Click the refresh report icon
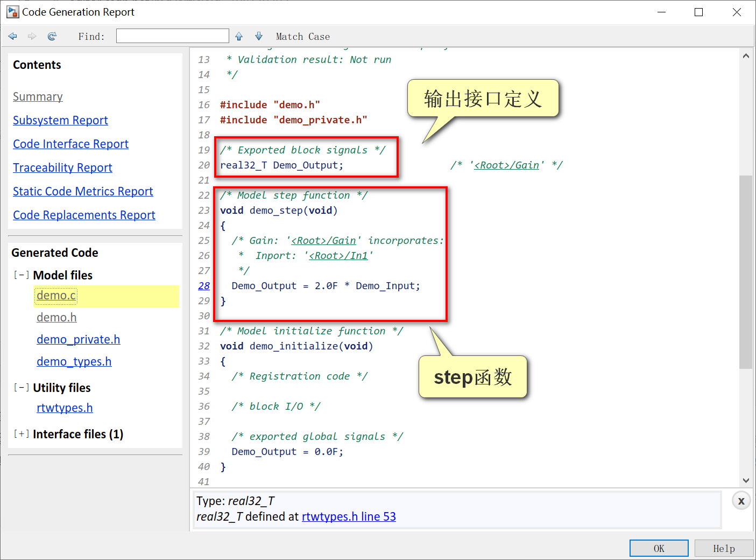This screenshot has height=560, width=756. (x=52, y=36)
